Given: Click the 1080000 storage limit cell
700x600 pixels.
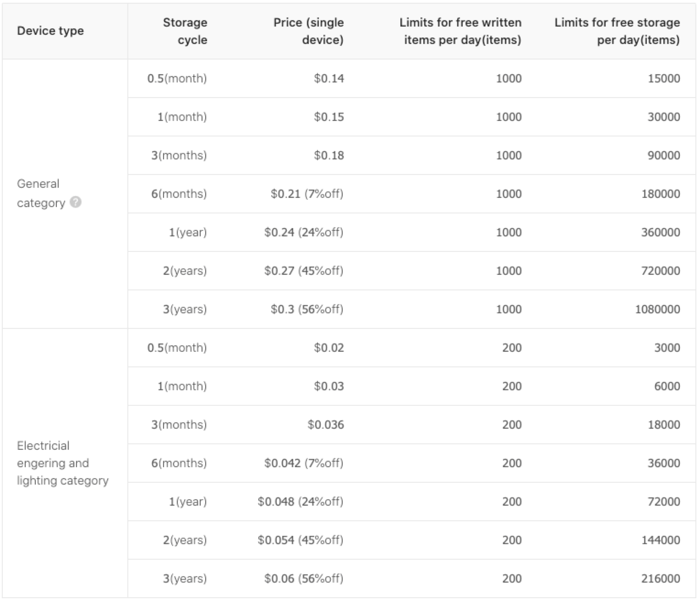Looking at the screenshot, I should [657, 309].
